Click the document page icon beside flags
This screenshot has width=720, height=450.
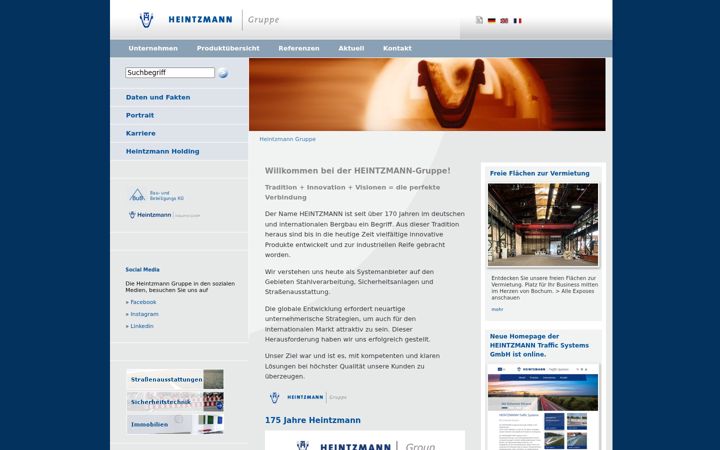coord(479,20)
